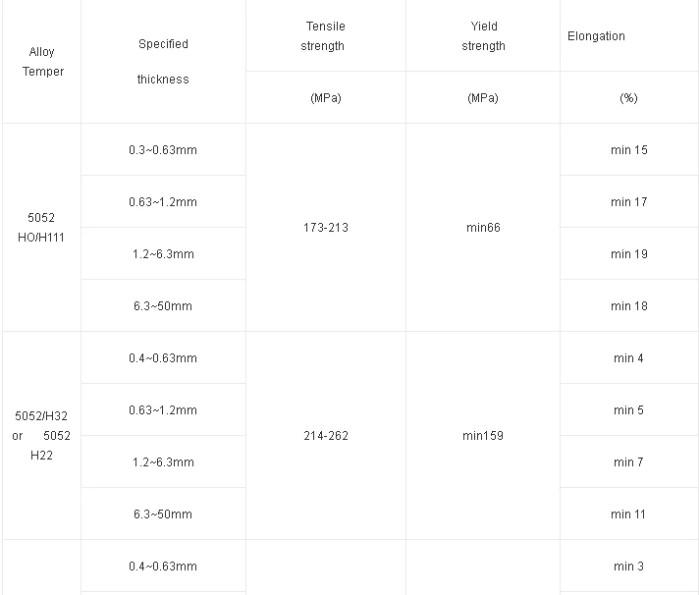Click the 0.3~0.63mm thickness cell
The height and width of the screenshot is (595, 700).
[x=162, y=150]
